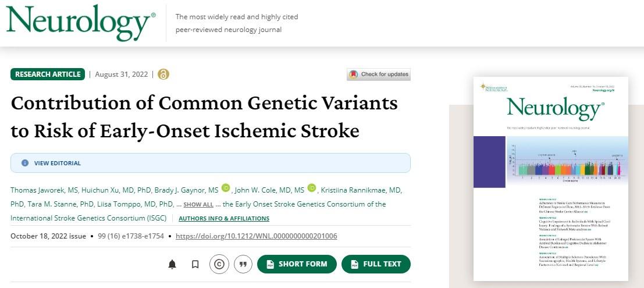This screenshot has width=644, height=288.
Task: Open the FULL TEXT PDF
Action: pyautogui.click(x=376, y=264)
